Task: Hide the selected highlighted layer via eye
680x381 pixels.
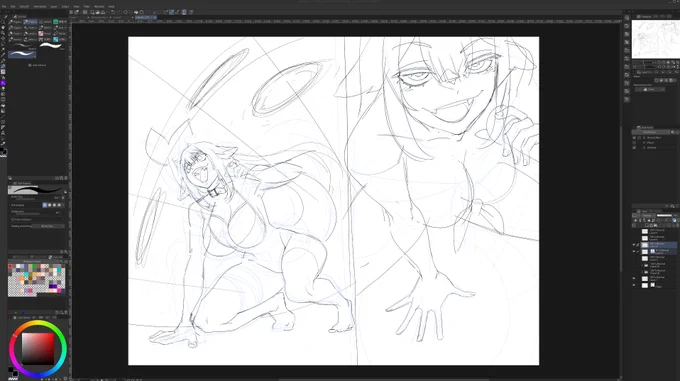Action: 634,245
